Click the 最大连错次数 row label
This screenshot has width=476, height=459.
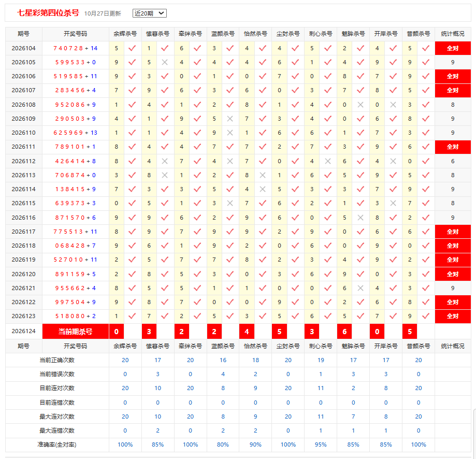click(x=57, y=431)
